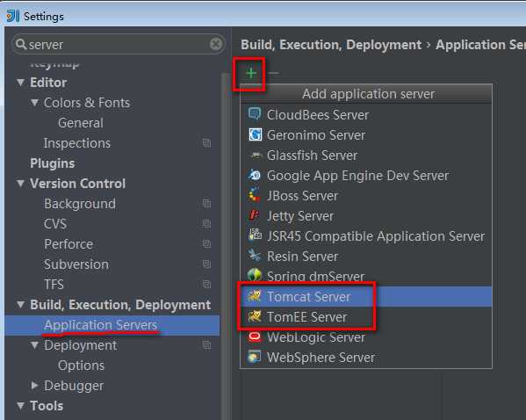The height and width of the screenshot is (420, 526).
Task: Select CloudBees Server from the list
Action: tap(366, 114)
